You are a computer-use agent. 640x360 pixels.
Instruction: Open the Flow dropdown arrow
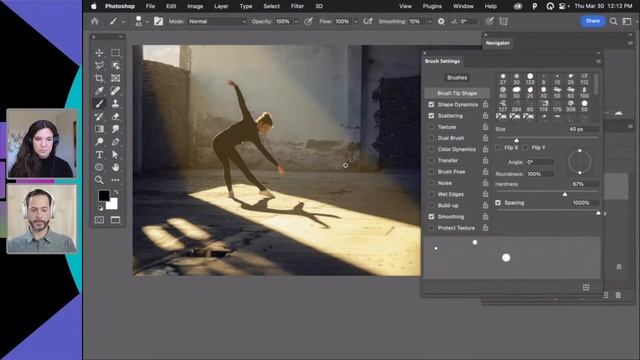pos(356,21)
